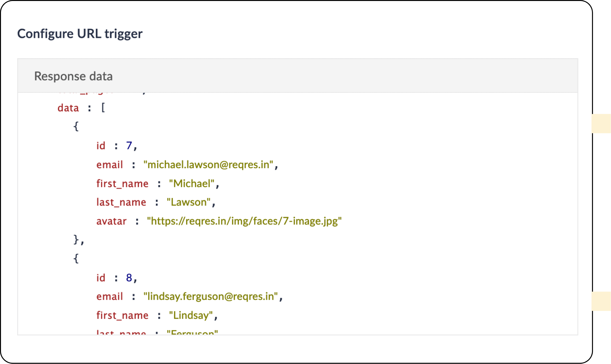This screenshot has width=611, height=364.
Task: Select the avatar key name
Action: 111,221
